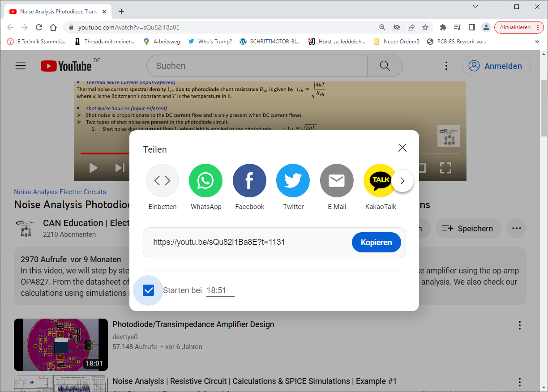Close the Teilen dialog
The height and width of the screenshot is (392, 548).
(402, 148)
